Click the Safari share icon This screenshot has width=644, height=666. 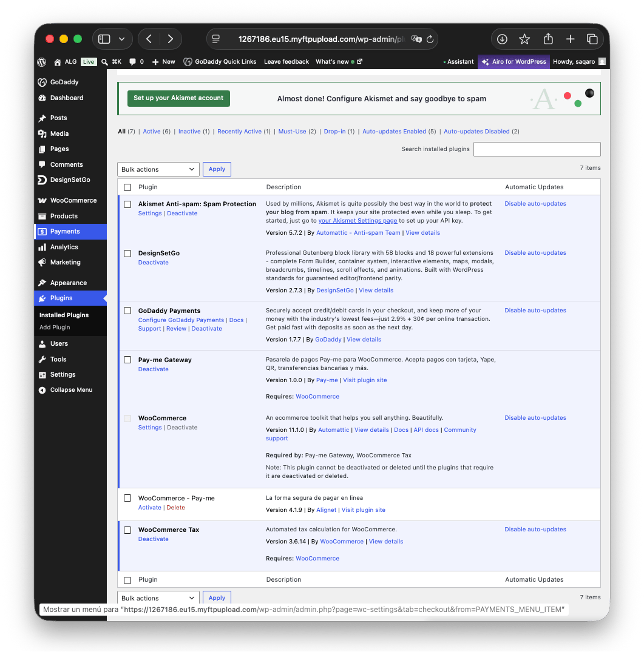tap(548, 39)
